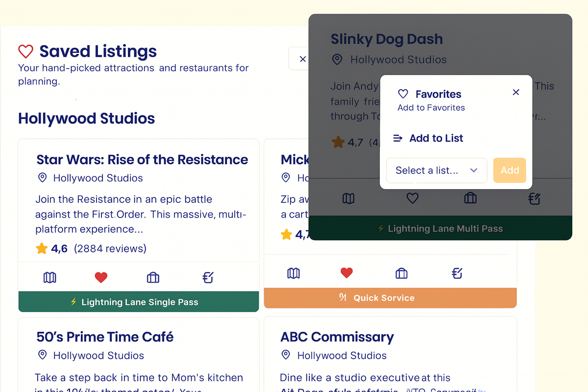The height and width of the screenshot is (392, 588).
Task: Click suitcase icon on Slinky Dog Dash card
Action: 470,198
